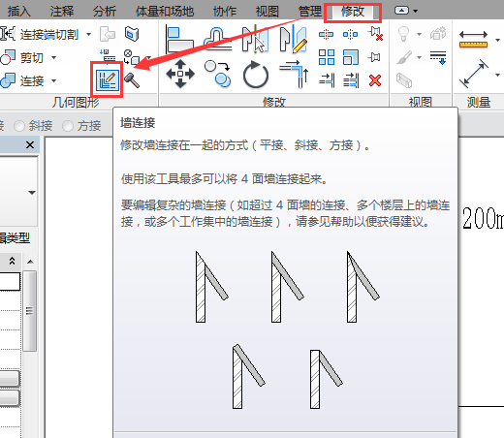Expand the 连接端切割 dropdown arrow

(x=88, y=34)
